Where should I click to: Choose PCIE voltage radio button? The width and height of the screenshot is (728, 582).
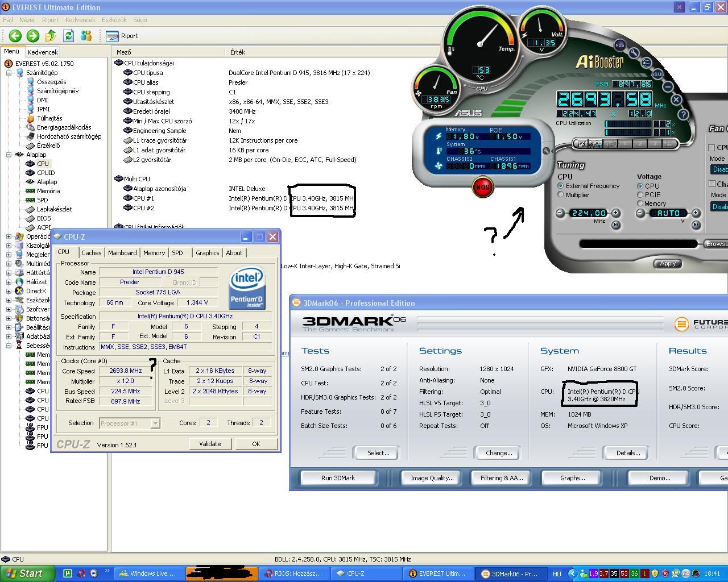[x=640, y=194]
